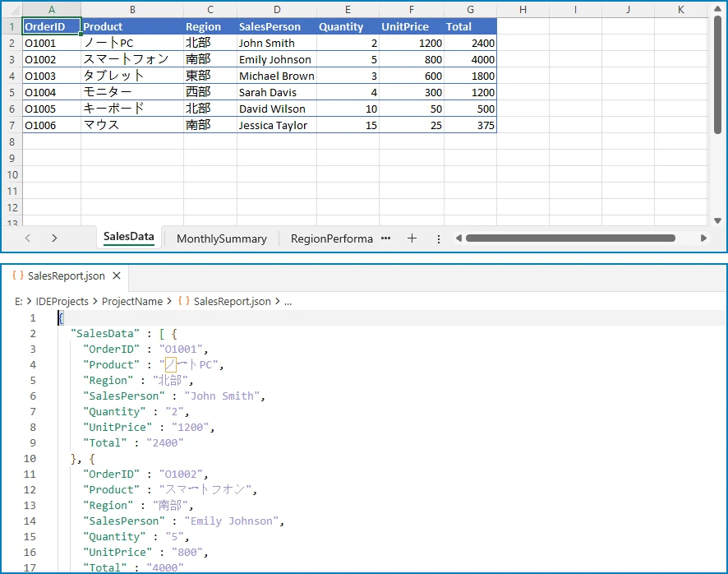728x574 pixels.
Task: Click E: drive in the breadcrumb
Action: coord(19,301)
